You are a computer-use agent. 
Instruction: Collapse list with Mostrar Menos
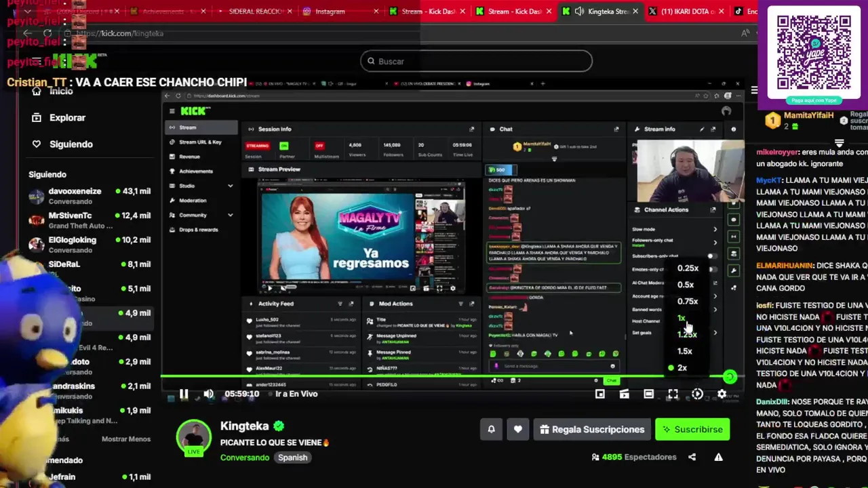tap(126, 439)
